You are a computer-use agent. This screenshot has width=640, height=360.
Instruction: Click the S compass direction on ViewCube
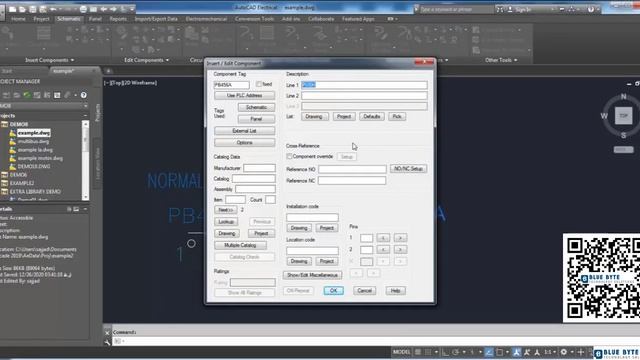pos(623,135)
